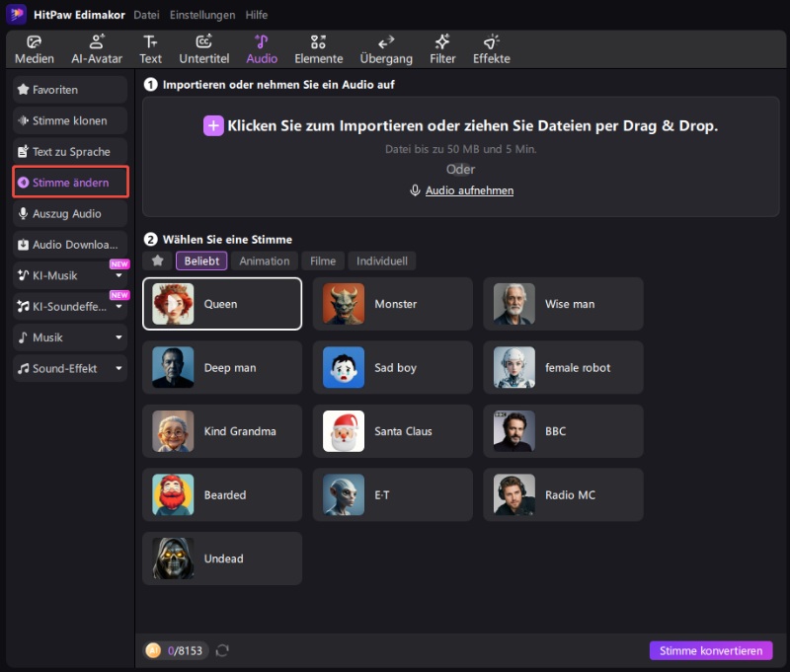This screenshot has height=672, width=790.
Task: Click the Stimme konvertieren button
Action: (x=710, y=650)
